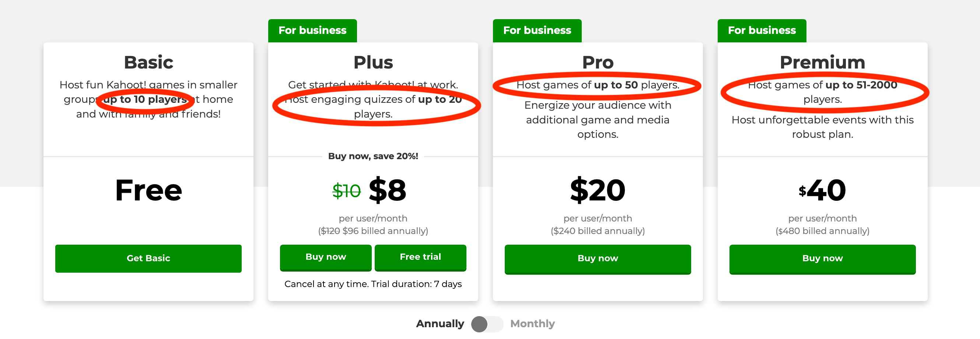Click the crossed-out $10 price
Screen dimensions: 980x339
[346, 191]
